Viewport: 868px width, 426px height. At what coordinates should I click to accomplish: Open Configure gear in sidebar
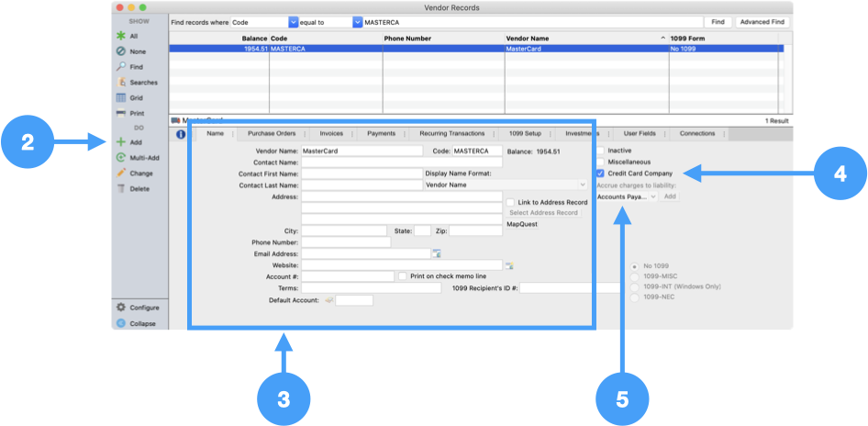(121, 308)
